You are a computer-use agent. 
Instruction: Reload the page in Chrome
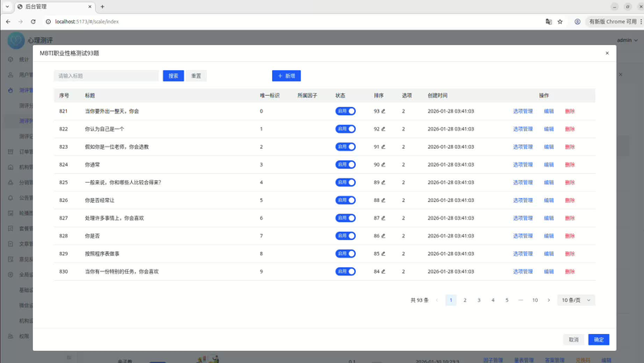click(33, 22)
